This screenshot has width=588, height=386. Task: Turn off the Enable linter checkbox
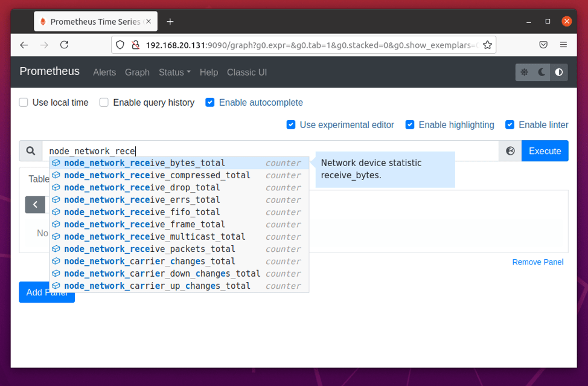pos(510,124)
